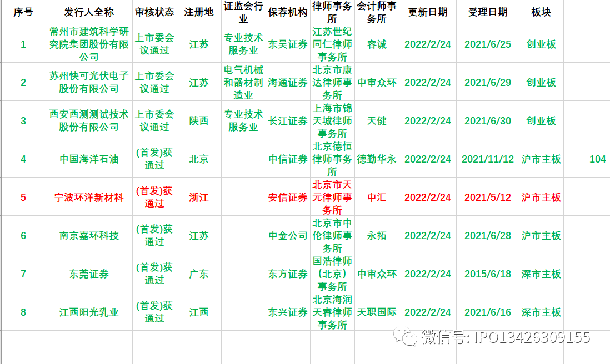Viewport: 610px width, 364px height.
Task: Click the red cell 宁波环洋新材料
Action: pos(89,197)
